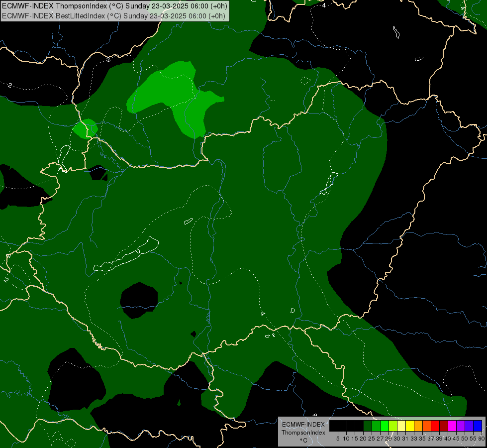Click the legend unit "°C"
Image resolution: width=487 pixels, height=448 pixels.
[x=304, y=440]
